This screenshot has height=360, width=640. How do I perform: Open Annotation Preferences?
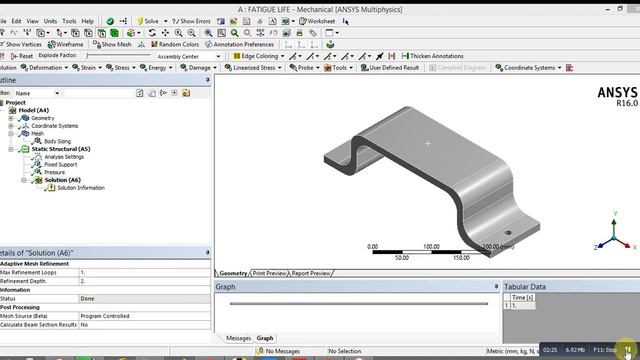pyautogui.click(x=239, y=44)
